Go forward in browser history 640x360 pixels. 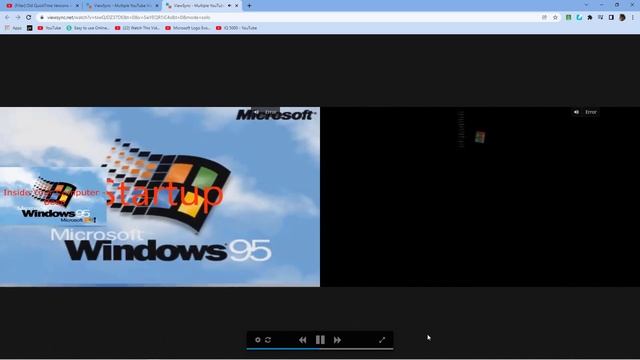coord(18,17)
